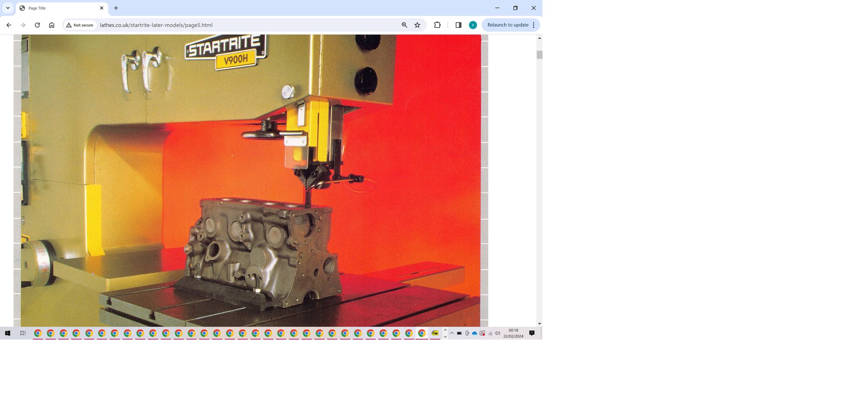Open a new tab
The width and height of the screenshot is (868, 397).
[116, 8]
